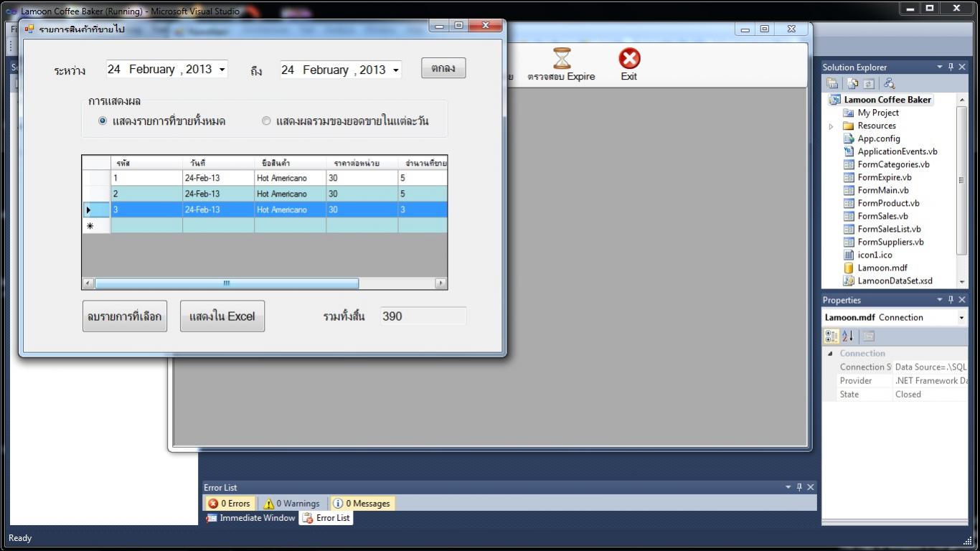Click View Class Diagram icon in Solution Explorer
The image size is (980, 551).
889,83
